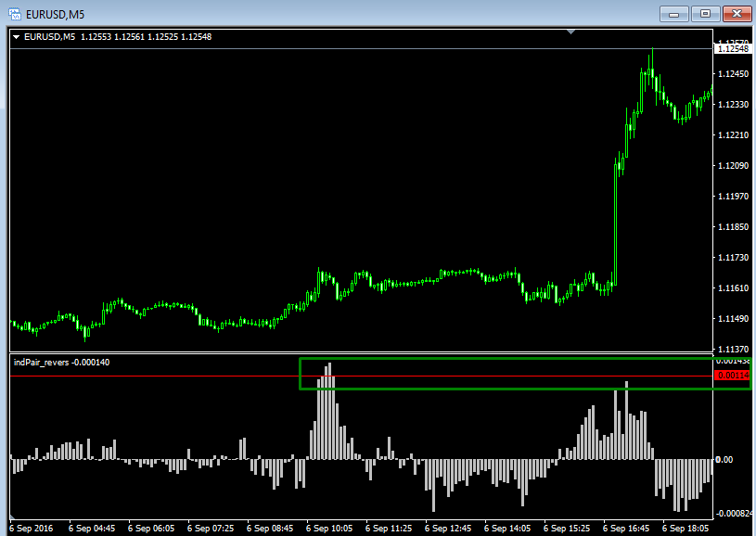Click the EURUSD,M5 chart window icon
756x536 pixels.
(x=15, y=14)
